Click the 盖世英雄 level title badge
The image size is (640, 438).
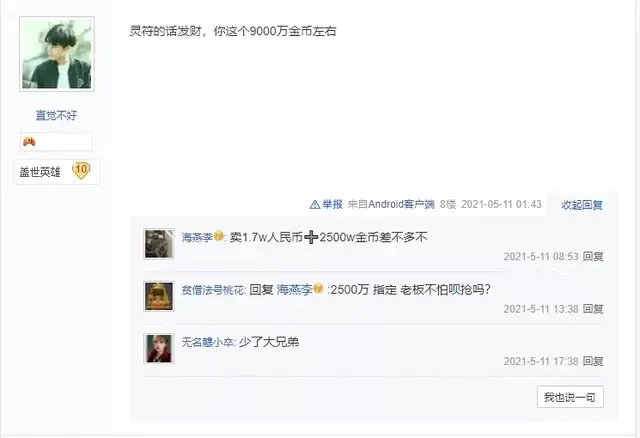point(40,172)
